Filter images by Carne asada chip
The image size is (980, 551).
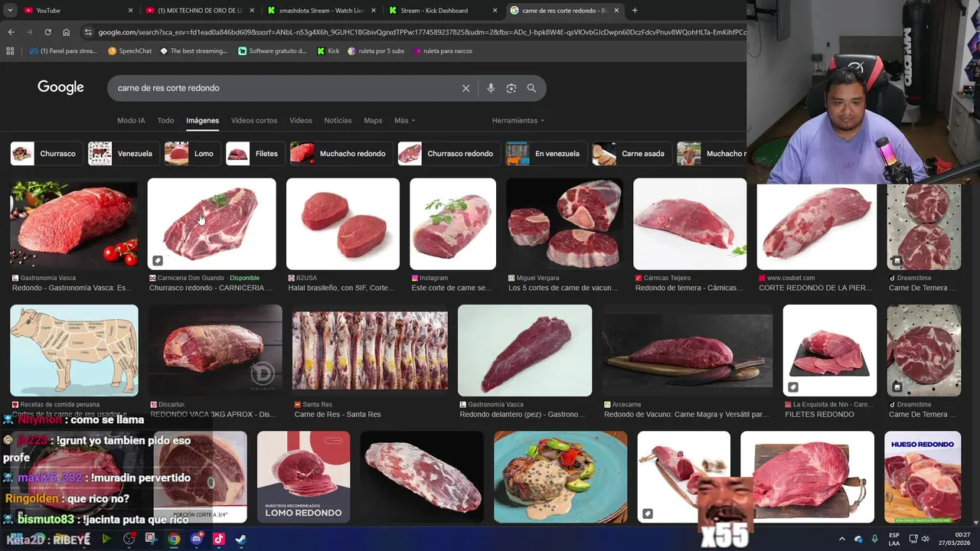click(x=632, y=154)
